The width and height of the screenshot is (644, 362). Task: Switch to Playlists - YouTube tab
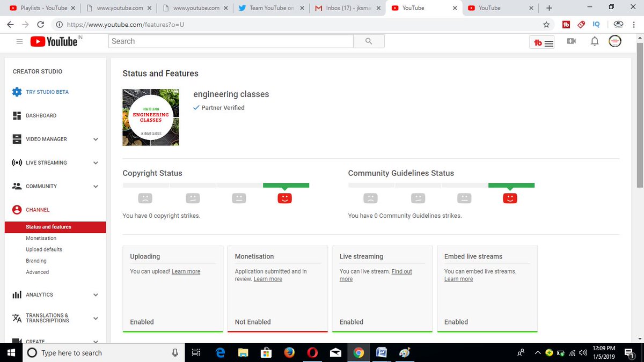[x=43, y=8]
